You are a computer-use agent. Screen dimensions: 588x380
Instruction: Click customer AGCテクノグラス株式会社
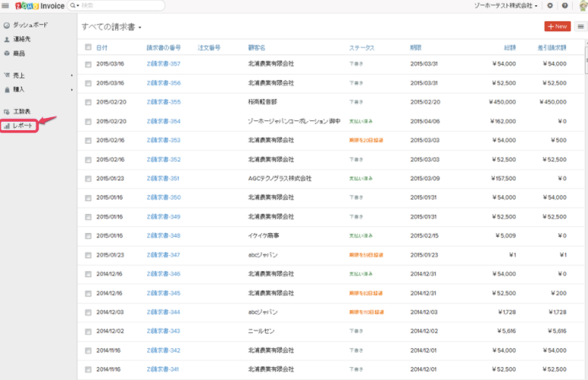point(280,178)
